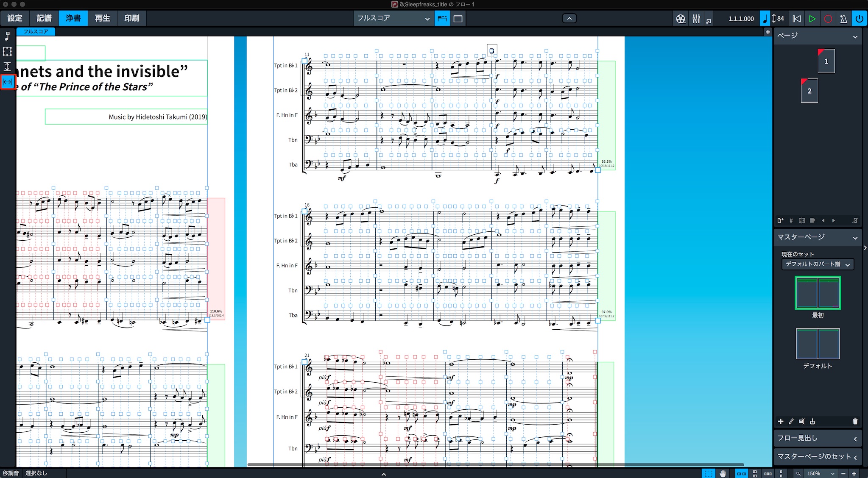
Task: Zoom out with the minus button
Action: click(843, 474)
